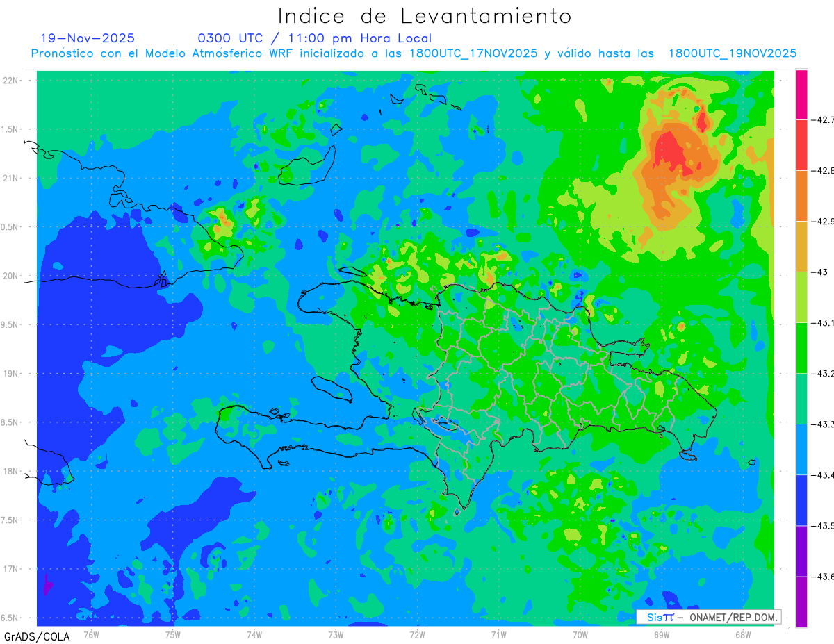Click the '-43' color bar value

(819, 272)
